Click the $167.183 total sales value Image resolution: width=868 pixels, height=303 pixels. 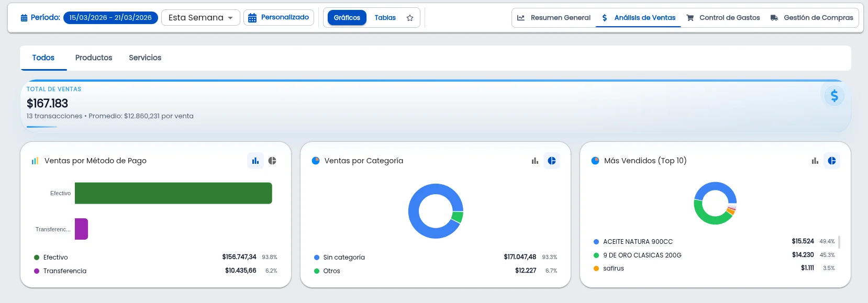point(48,103)
